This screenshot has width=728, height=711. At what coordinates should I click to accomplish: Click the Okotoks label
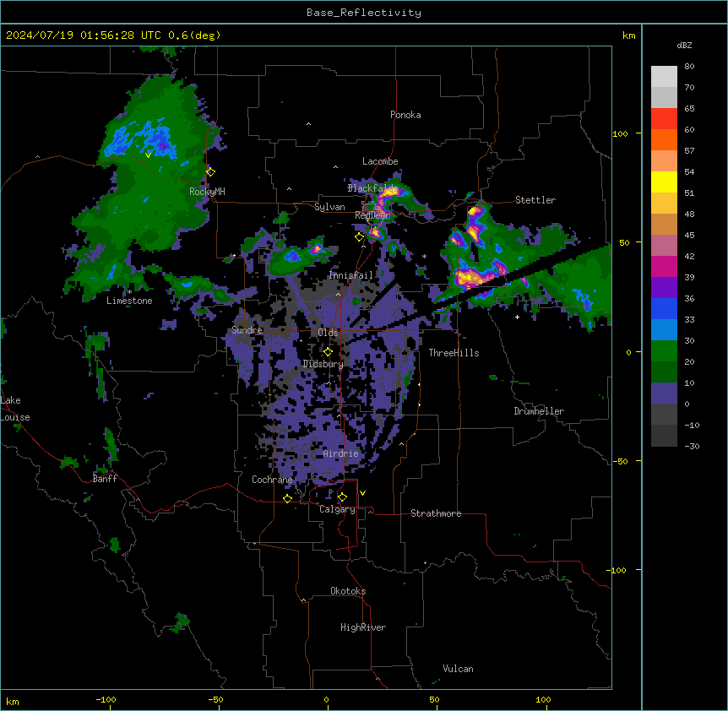(348, 591)
